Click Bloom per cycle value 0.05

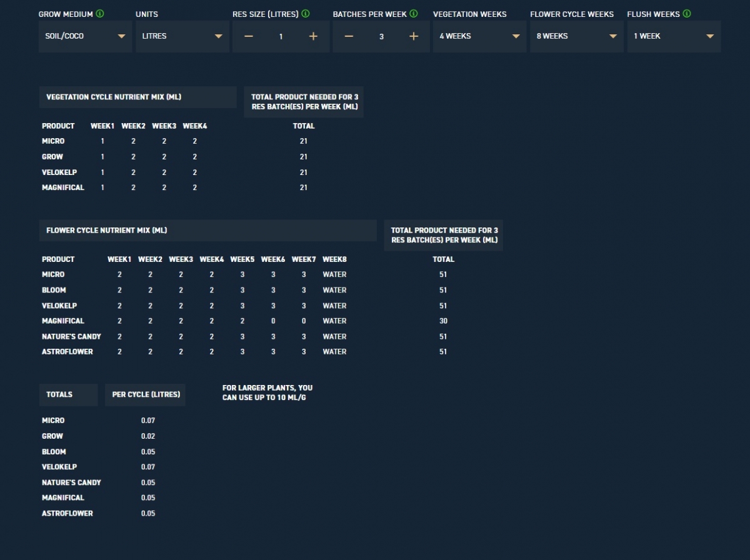coord(148,451)
